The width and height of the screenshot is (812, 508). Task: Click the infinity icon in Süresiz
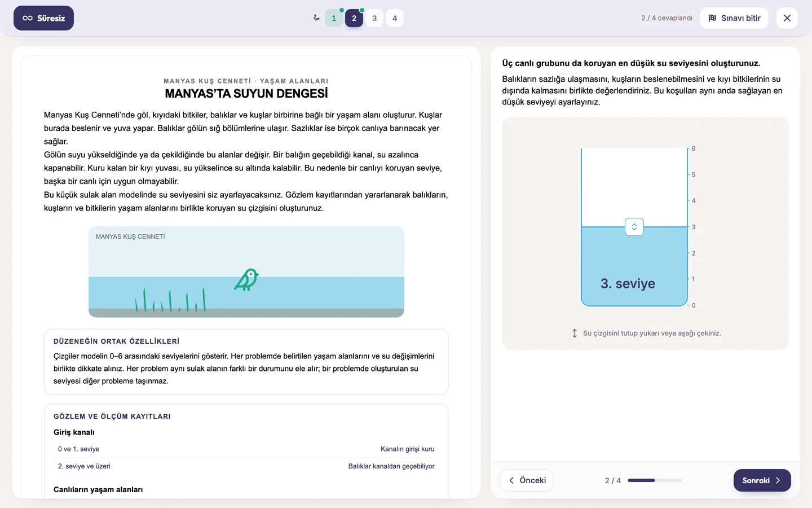coord(28,18)
